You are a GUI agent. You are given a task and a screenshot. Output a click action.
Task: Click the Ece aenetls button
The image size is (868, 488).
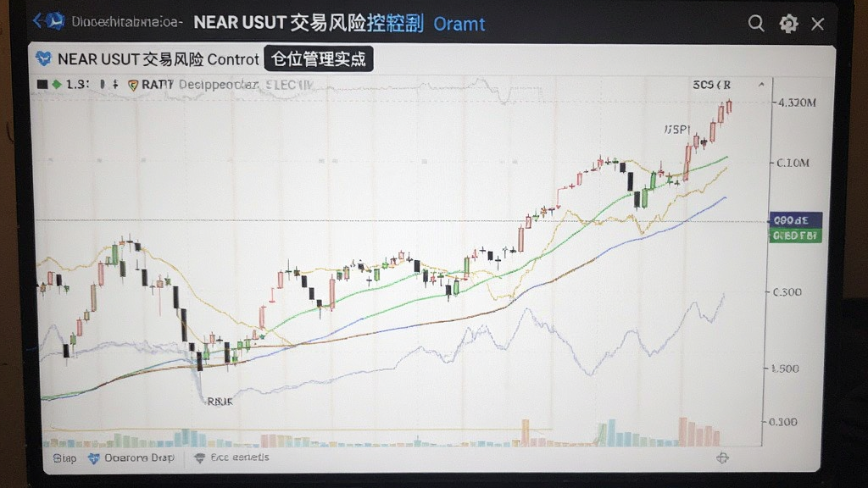[240, 457]
